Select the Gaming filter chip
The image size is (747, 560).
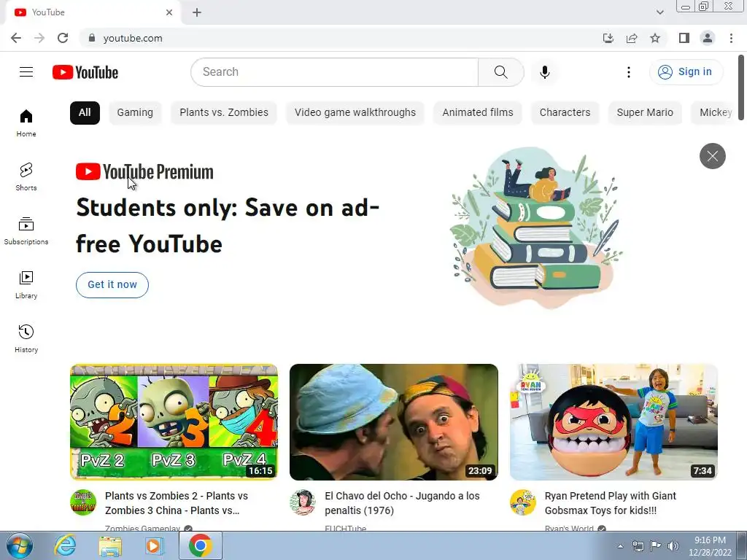pyautogui.click(x=135, y=113)
